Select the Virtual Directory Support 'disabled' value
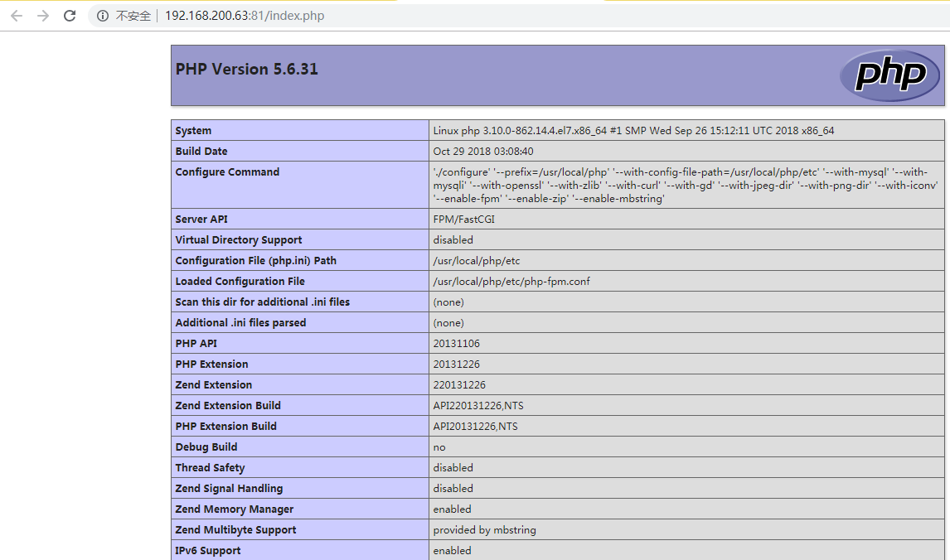Viewport: 950px width, 560px height. click(x=453, y=239)
